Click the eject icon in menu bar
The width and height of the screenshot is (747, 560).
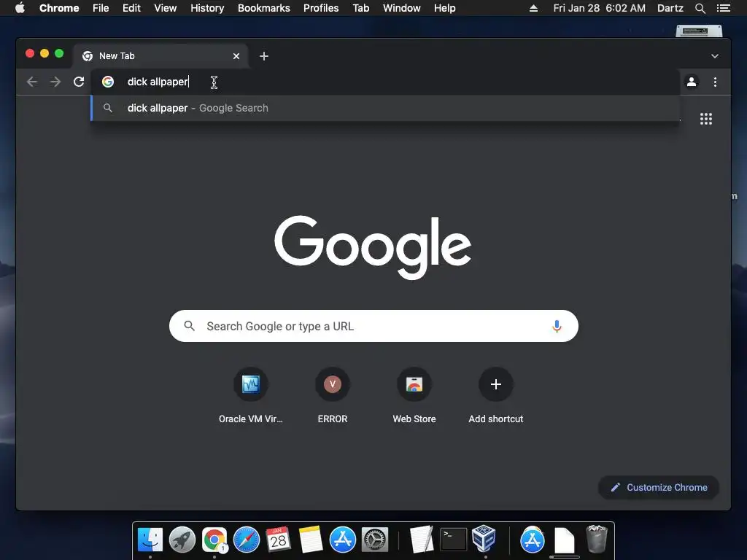click(x=533, y=8)
